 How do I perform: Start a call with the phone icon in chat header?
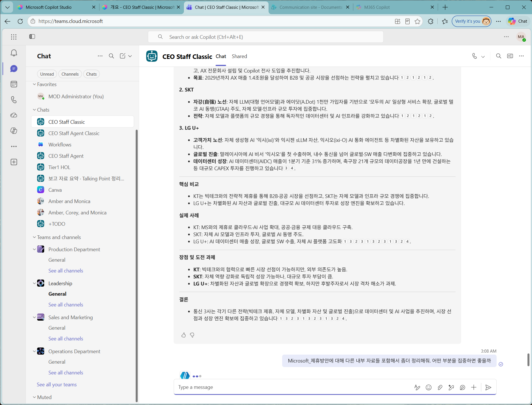(474, 56)
